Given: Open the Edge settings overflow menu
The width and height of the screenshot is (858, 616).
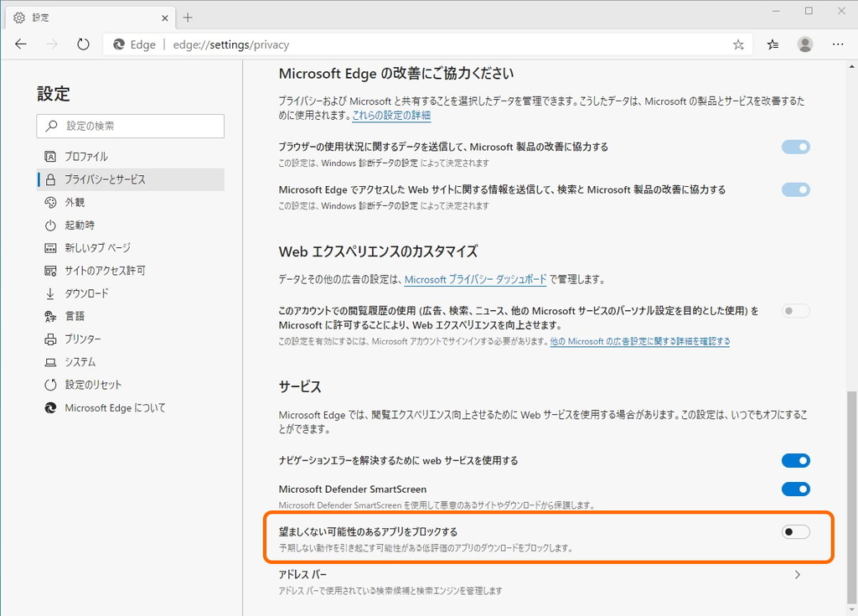Looking at the screenshot, I should tap(837, 44).
